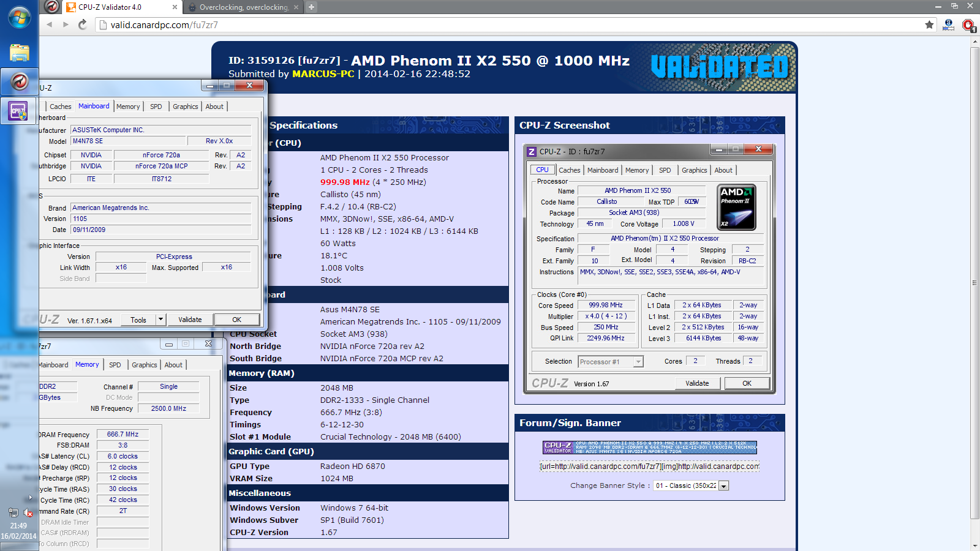Image resolution: width=980 pixels, height=551 pixels.
Task: Click the tray expand arrow
Action: click(x=30, y=497)
